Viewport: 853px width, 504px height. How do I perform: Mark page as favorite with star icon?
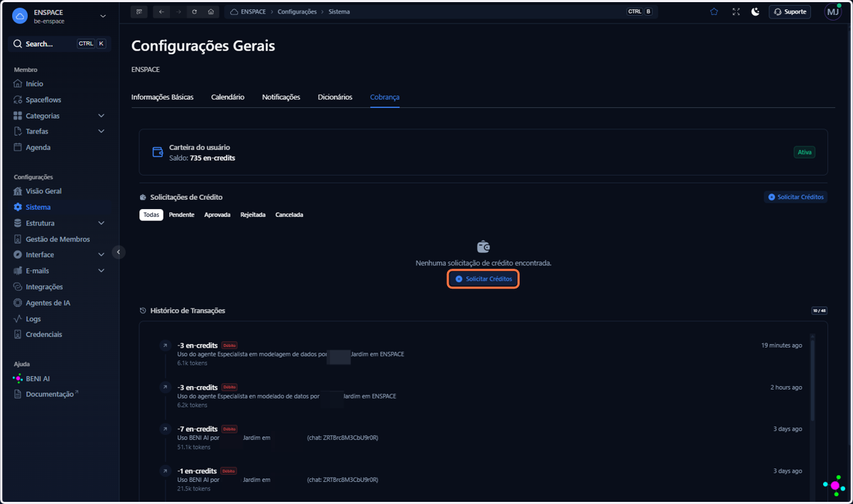coord(714,12)
